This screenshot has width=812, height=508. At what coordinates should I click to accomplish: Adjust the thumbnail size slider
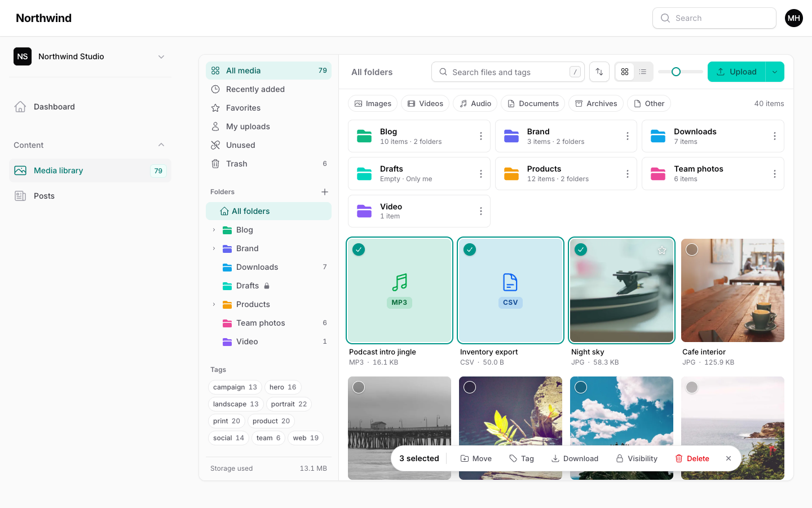click(676, 72)
